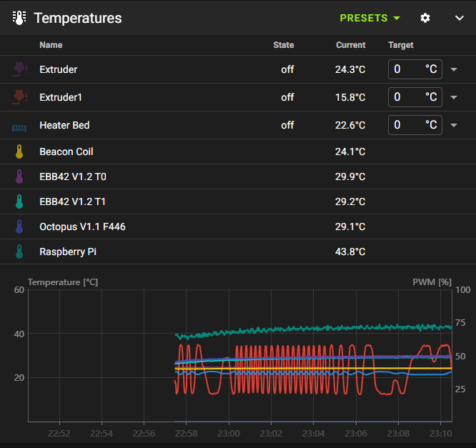
Task: Click the State column header
Action: (x=284, y=45)
